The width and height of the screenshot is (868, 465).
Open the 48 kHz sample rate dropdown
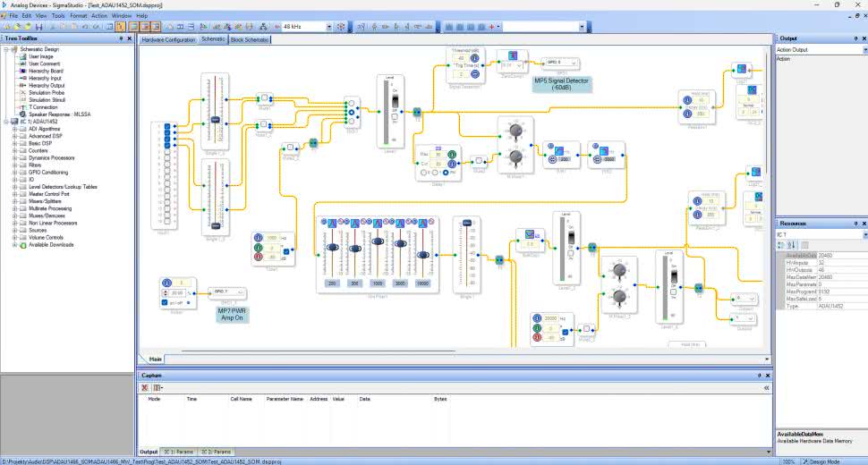(328, 28)
